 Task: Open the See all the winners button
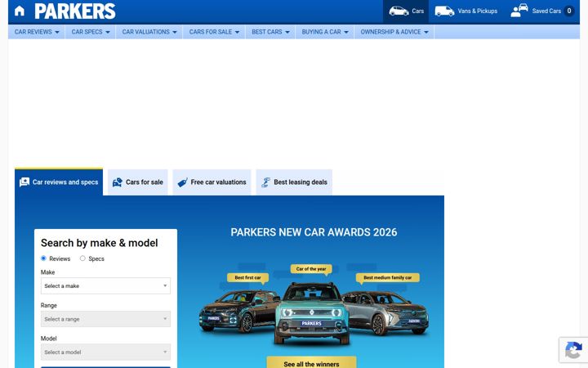pos(312,363)
